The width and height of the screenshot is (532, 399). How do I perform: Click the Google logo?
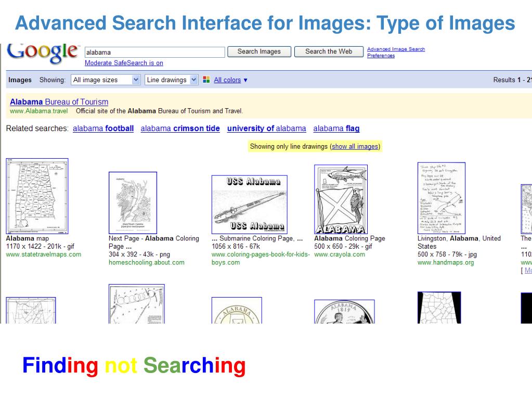click(43, 53)
